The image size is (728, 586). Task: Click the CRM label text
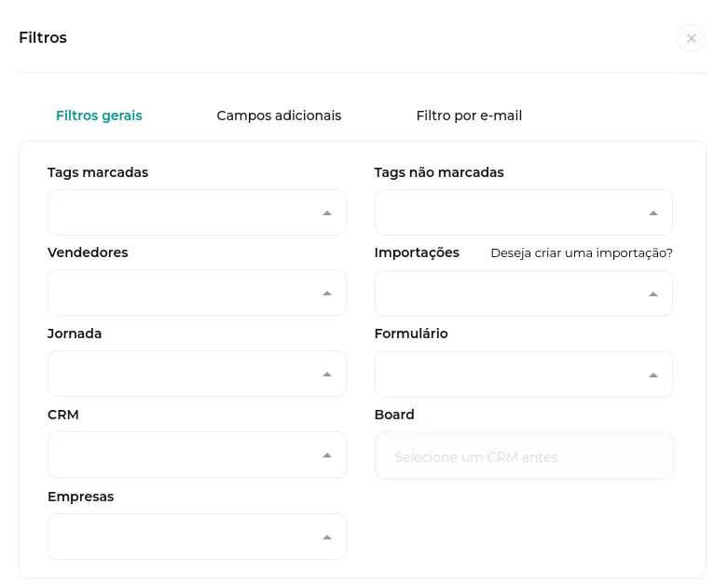coord(63,415)
